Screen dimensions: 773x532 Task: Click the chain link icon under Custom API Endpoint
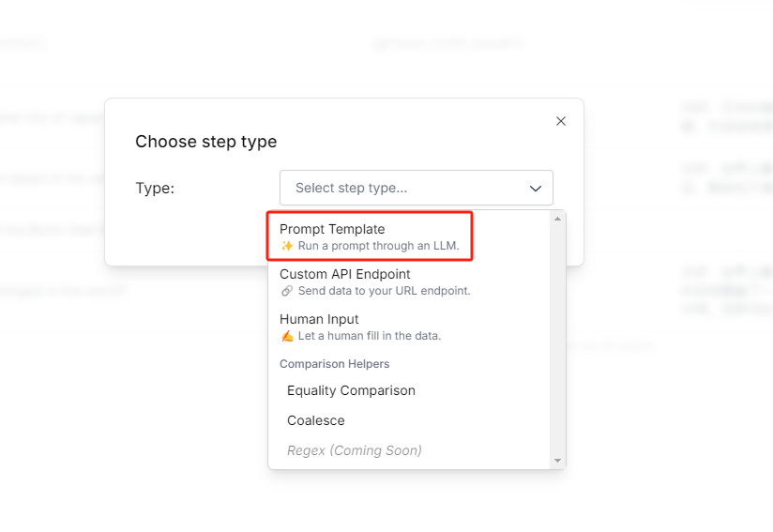point(287,291)
